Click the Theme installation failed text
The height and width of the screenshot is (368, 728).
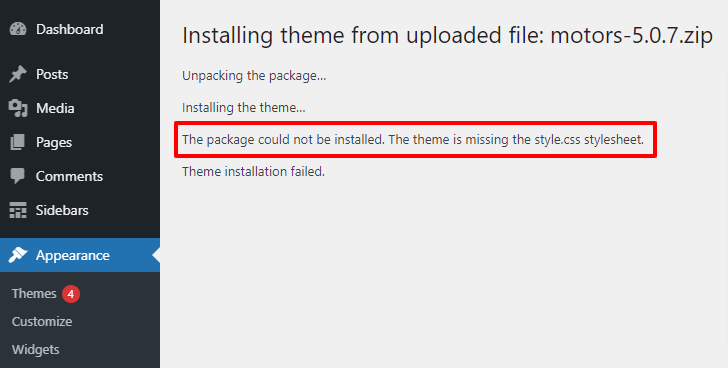253,172
